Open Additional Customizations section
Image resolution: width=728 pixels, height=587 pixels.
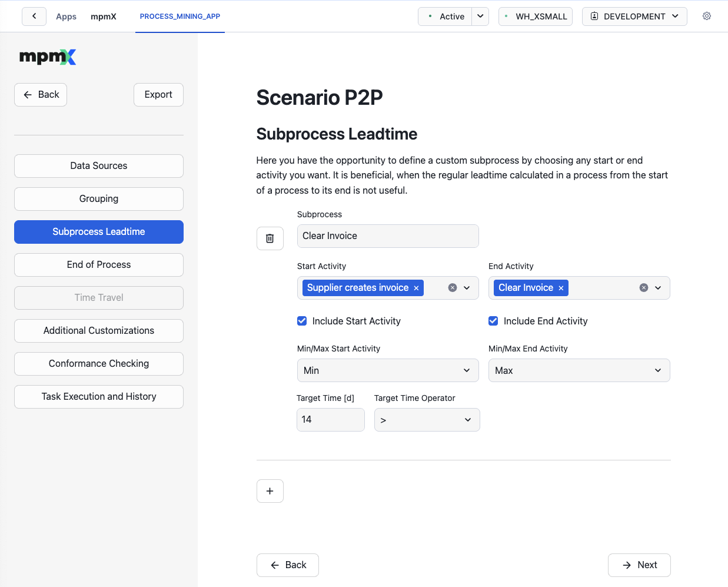click(99, 331)
